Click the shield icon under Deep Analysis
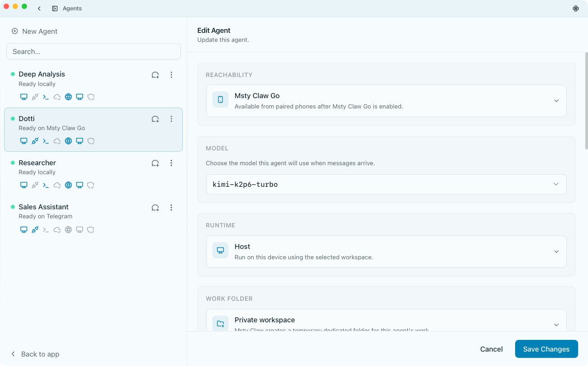 (x=91, y=97)
